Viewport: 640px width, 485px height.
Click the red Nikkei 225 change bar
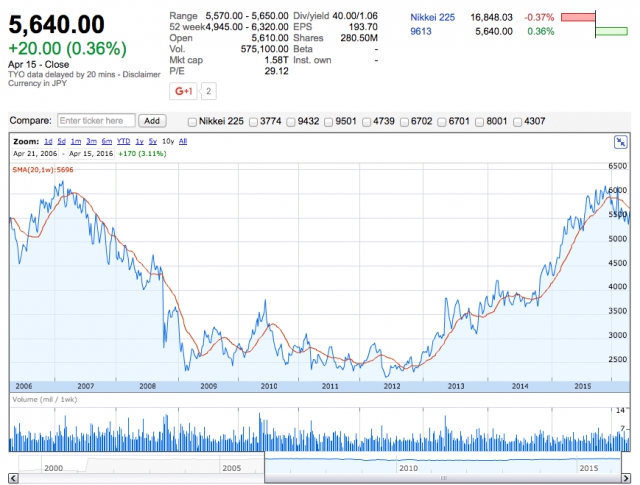click(578, 17)
